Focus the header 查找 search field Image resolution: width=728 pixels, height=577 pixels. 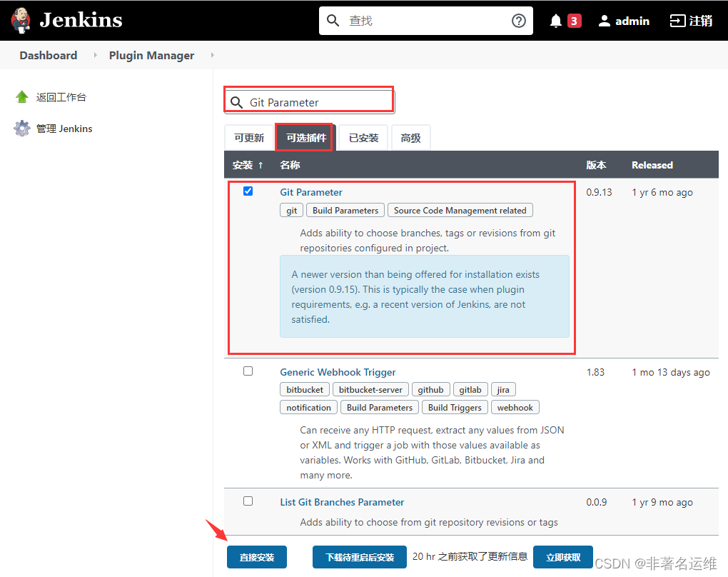(x=426, y=21)
